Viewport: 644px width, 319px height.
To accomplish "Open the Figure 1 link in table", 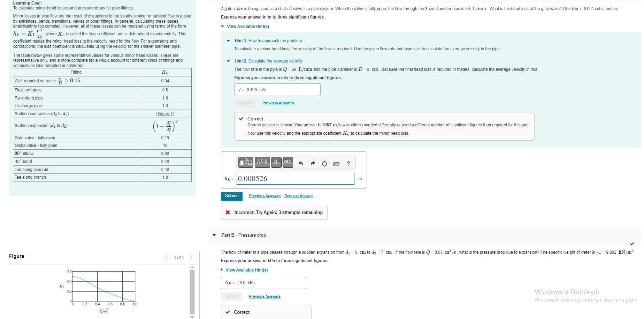I will pos(165,114).
